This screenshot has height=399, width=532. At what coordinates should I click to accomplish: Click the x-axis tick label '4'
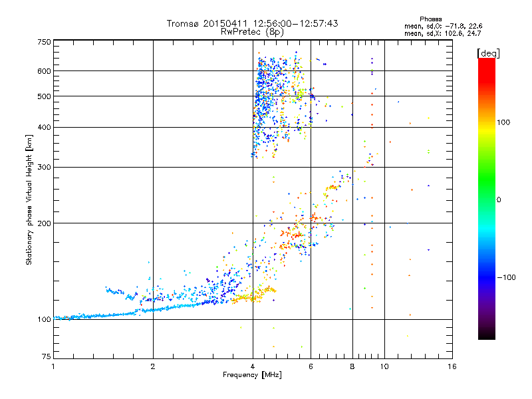coord(253,366)
